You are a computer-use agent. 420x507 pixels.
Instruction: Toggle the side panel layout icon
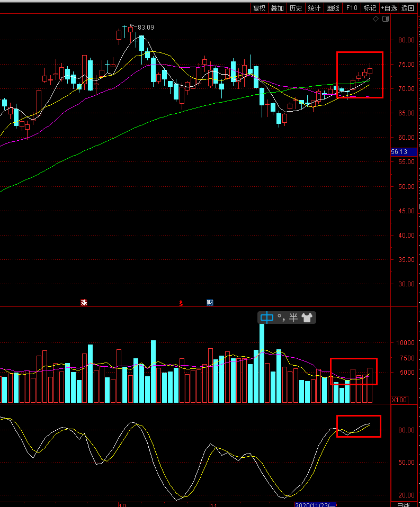[386, 19]
